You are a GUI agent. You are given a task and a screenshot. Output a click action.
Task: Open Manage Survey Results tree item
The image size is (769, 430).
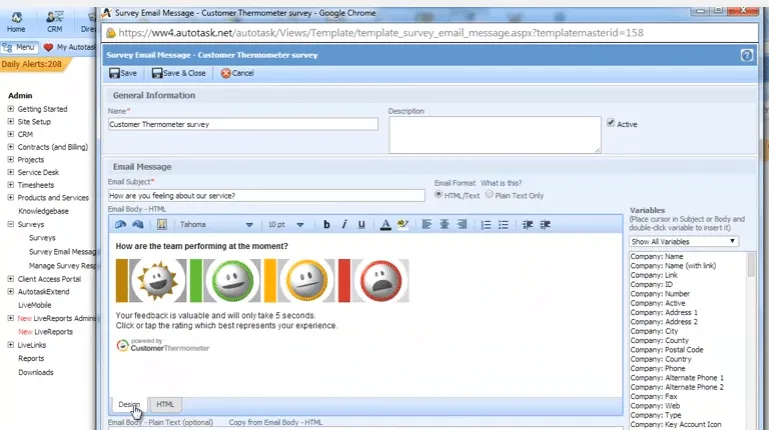coord(62,265)
